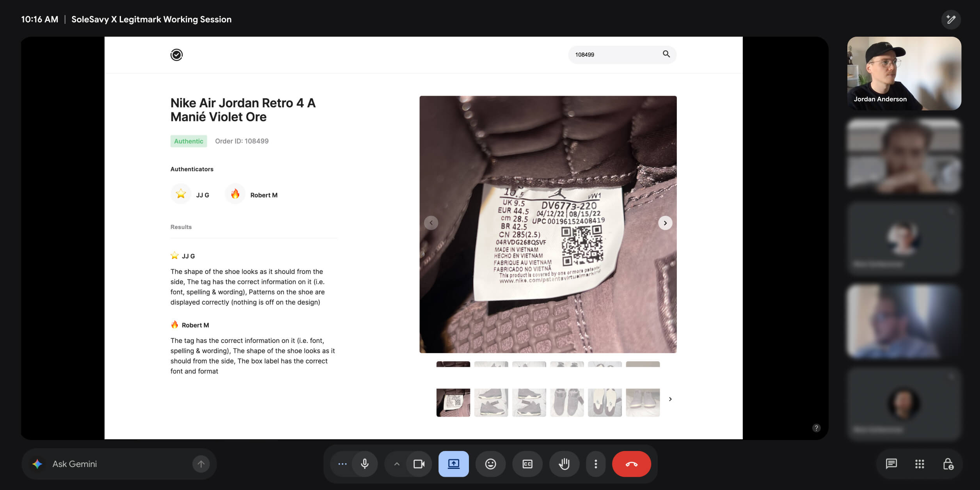Toggle closed captions
The image size is (980, 490).
click(x=527, y=464)
